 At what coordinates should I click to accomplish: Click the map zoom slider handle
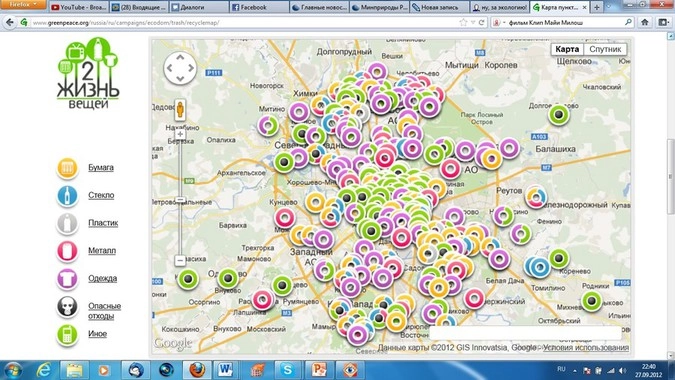coord(181,200)
